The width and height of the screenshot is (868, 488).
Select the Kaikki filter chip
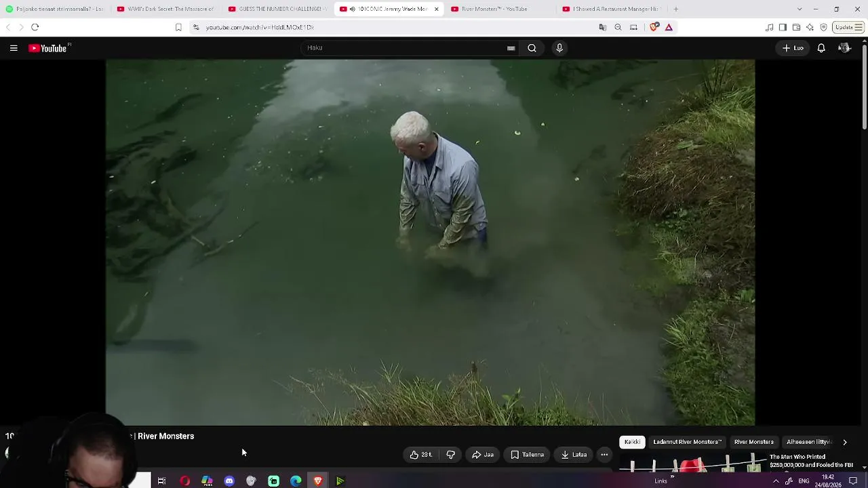coord(632,442)
